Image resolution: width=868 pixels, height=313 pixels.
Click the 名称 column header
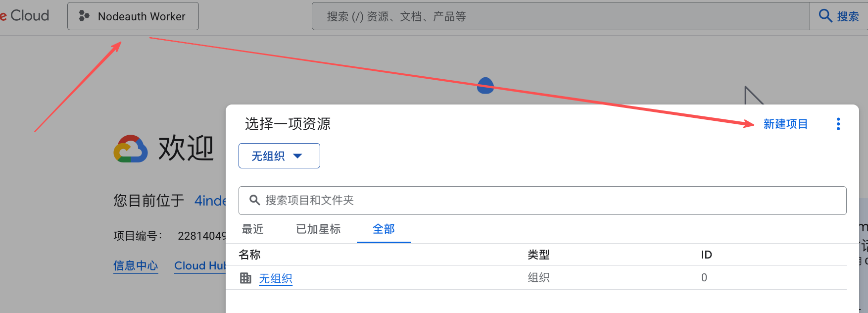(249, 255)
